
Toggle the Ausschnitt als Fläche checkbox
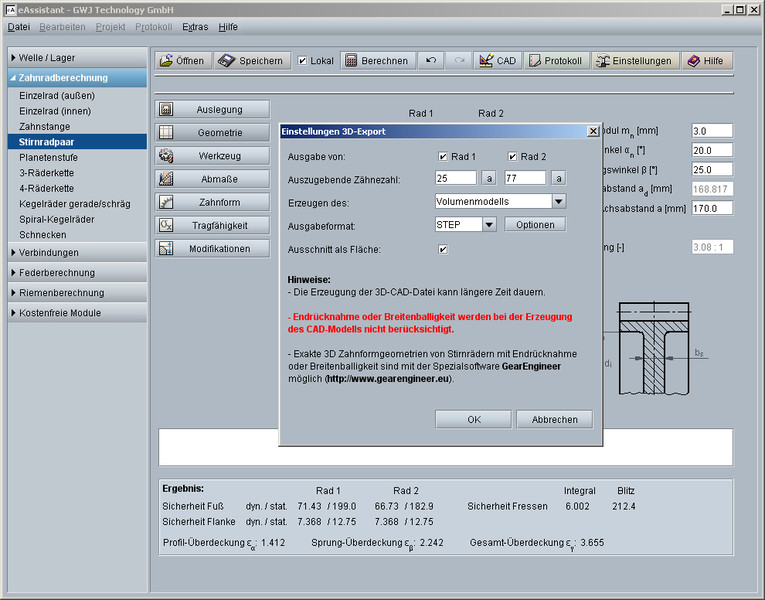[442, 249]
